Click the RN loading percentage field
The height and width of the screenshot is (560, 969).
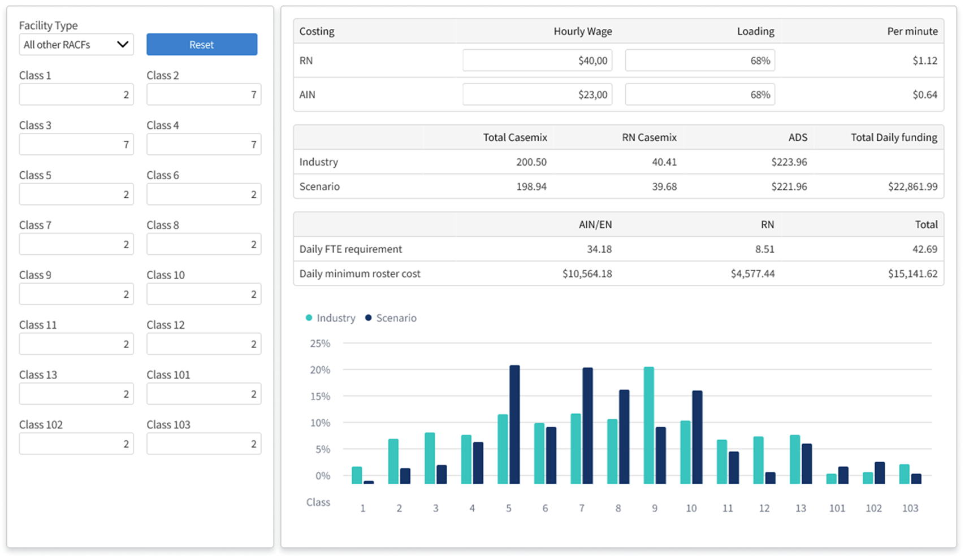pyautogui.click(x=700, y=60)
